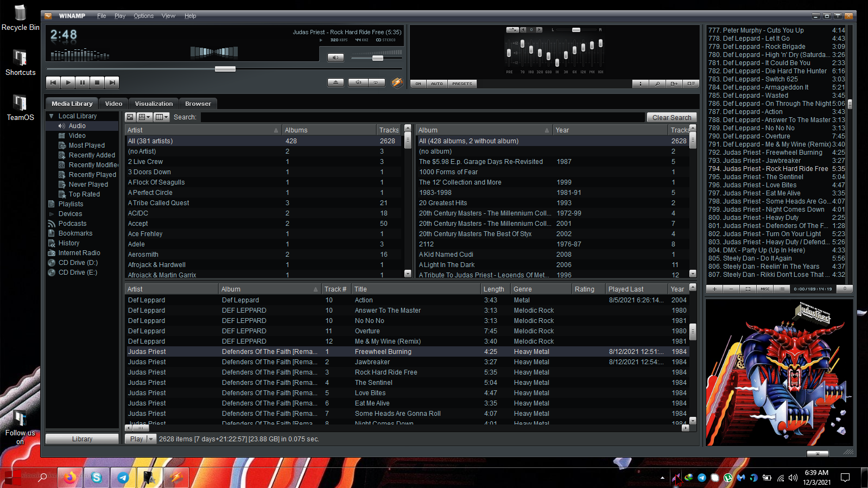Mute the volume with the speaker button

(335, 58)
